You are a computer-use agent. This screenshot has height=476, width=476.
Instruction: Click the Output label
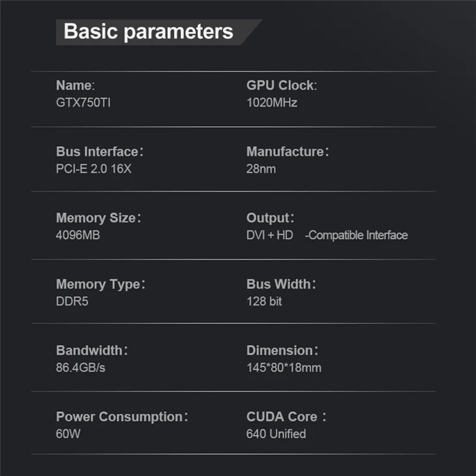click(x=270, y=218)
